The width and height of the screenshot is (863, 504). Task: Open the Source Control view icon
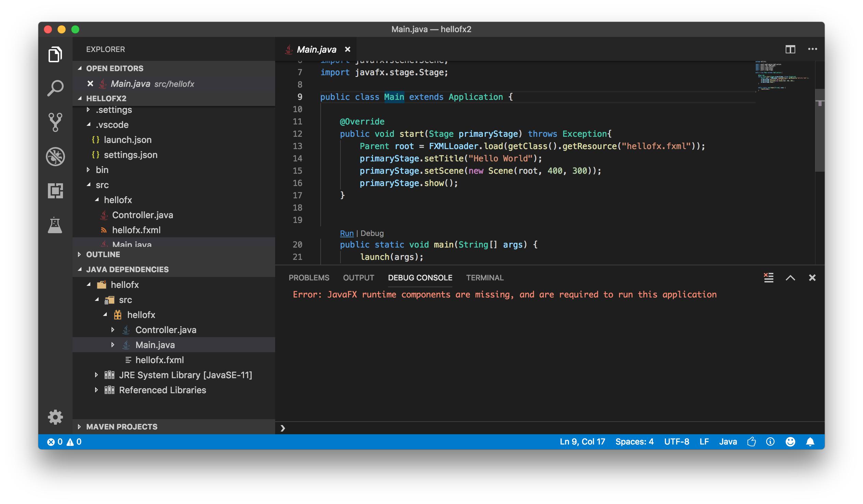click(55, 122)
